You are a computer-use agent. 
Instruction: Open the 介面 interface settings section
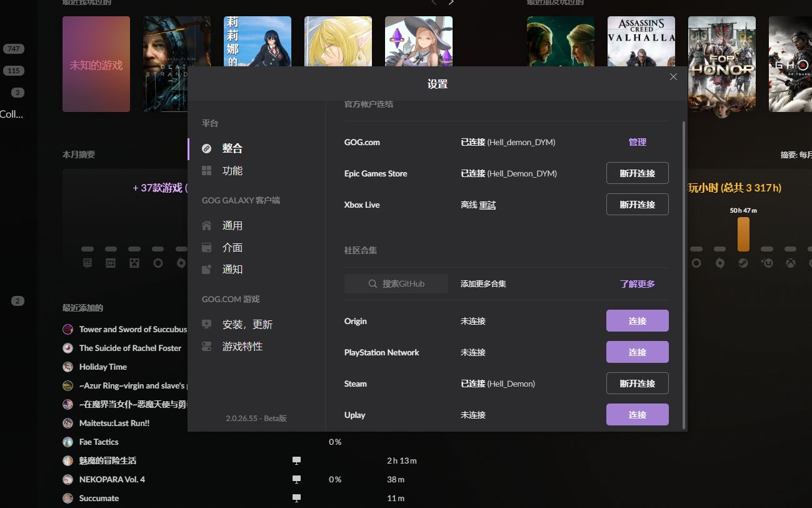click(232, 248)
